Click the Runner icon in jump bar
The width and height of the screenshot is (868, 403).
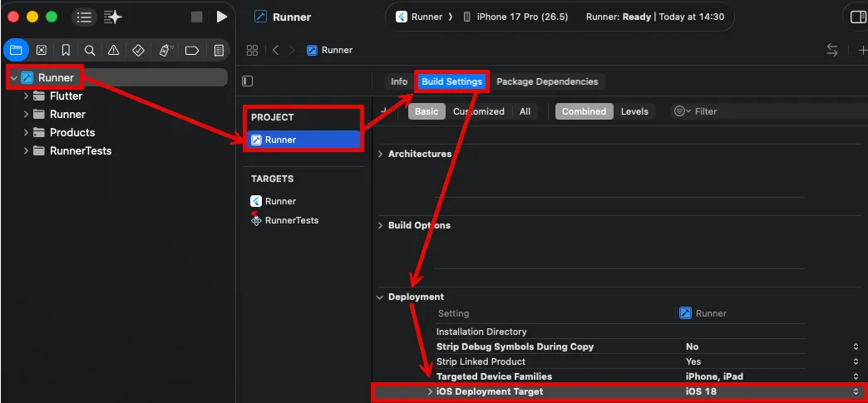313,50
